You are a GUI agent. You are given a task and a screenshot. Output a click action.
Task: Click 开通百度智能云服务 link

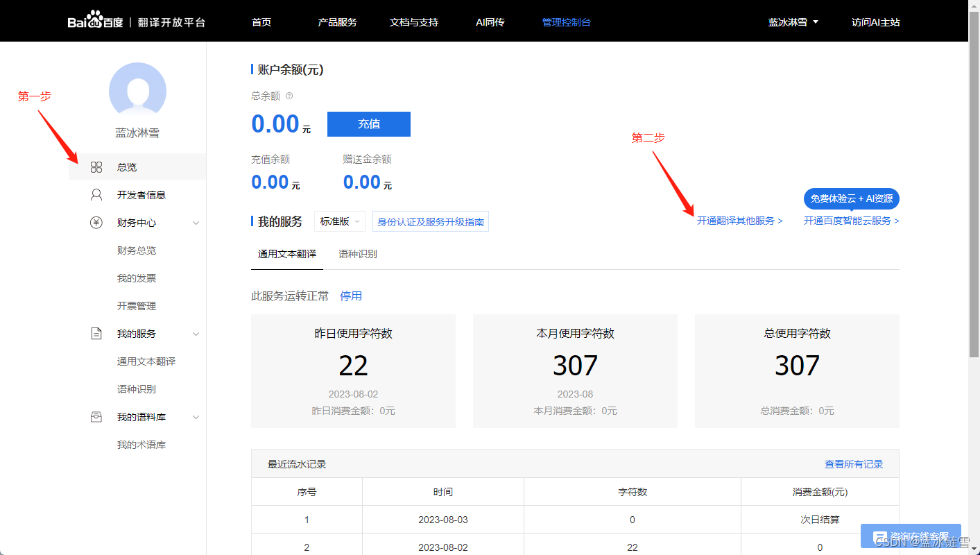pyautogui.click(x=852, y=221)
